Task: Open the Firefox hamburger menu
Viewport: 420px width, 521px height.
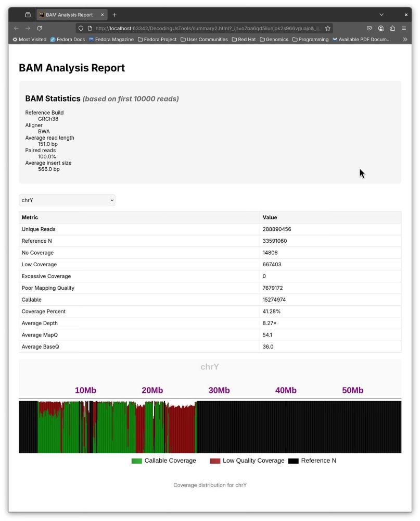Action: point(404,28)
